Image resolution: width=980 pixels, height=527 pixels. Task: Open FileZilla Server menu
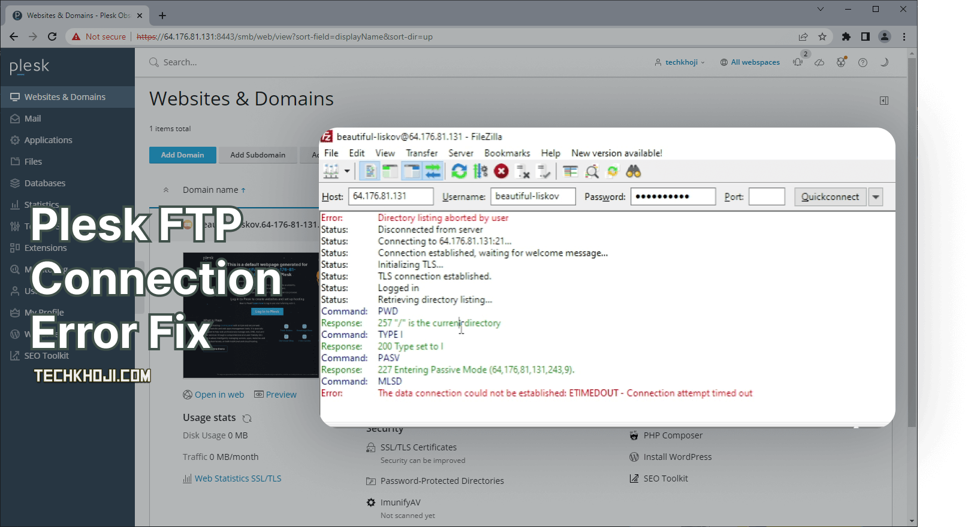[461, 153]
